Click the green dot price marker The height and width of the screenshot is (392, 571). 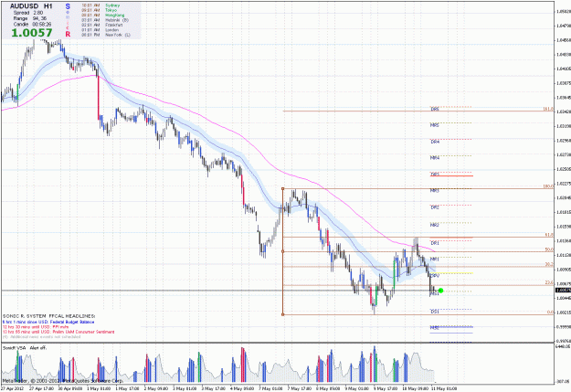441,291
